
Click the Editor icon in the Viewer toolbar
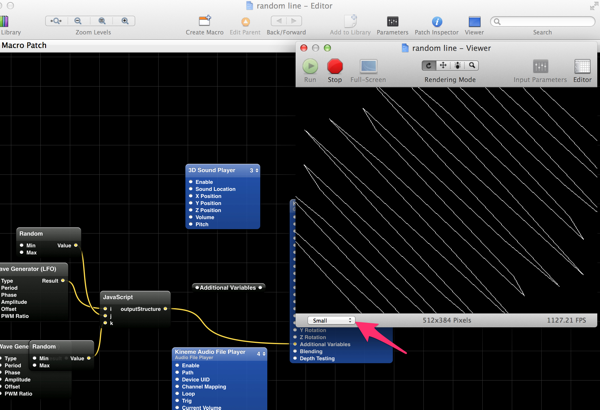[x=582, y=67]
